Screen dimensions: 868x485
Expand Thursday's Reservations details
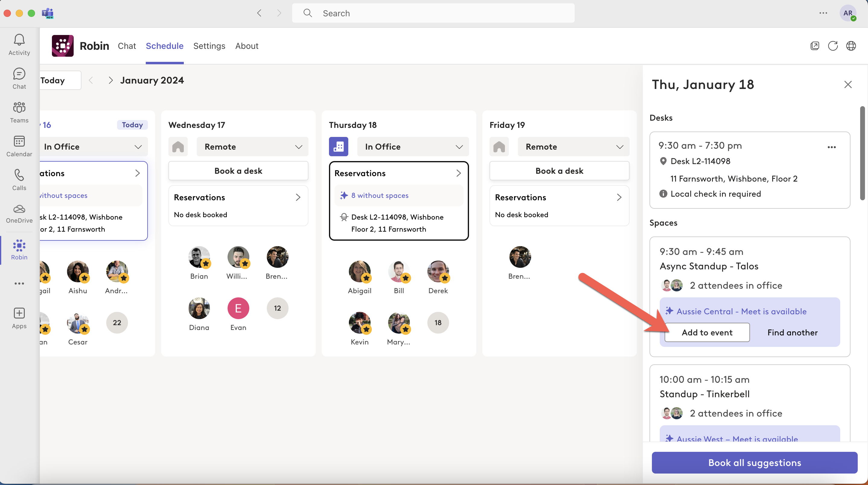458,173
